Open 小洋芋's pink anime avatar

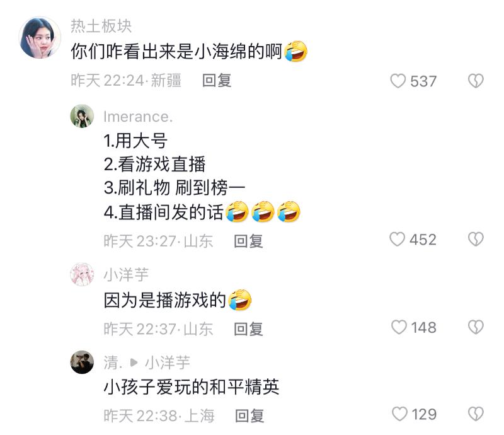click(82, 274)
